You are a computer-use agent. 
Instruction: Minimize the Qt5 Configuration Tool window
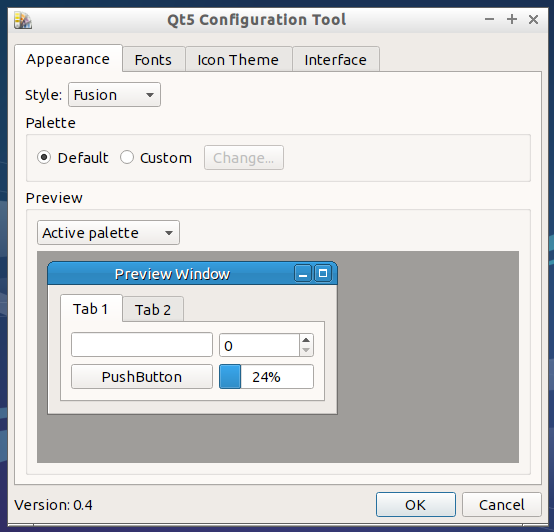click(489, 19)
